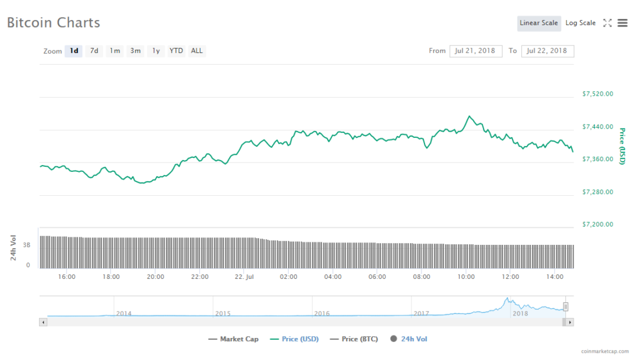644x362 pixels.
Task: Set zoom to 1m
Action: coord(114,51)
